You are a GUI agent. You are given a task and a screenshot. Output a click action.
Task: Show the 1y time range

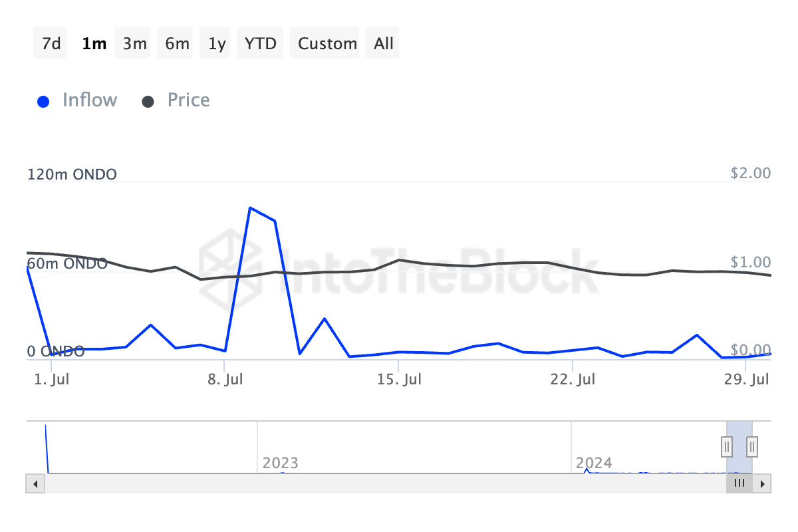217,44
